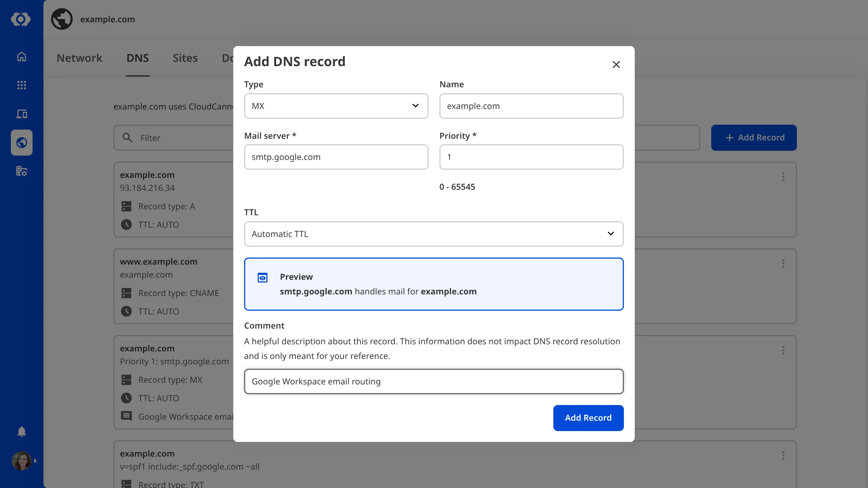The image size is (868, 488).
Task: Click the user avatar thumbnail
Action: tap(21, 461)
